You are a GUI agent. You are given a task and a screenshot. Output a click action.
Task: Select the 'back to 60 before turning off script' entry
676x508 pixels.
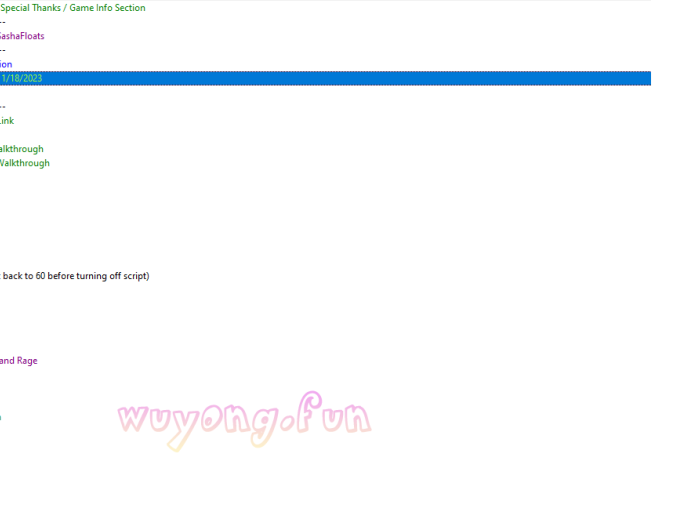[75, 276]
